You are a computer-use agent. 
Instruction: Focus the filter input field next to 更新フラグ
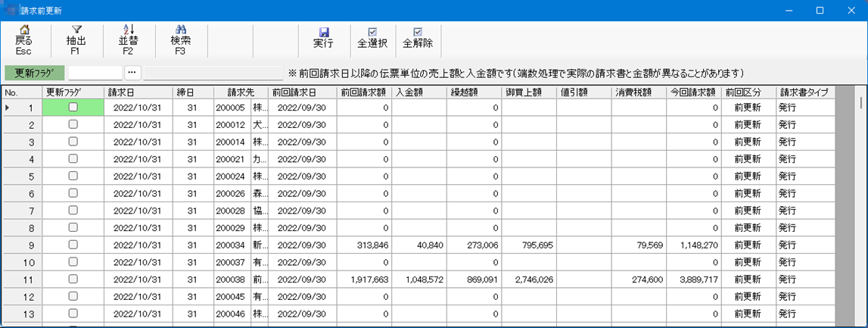click(x=95, y=73)
